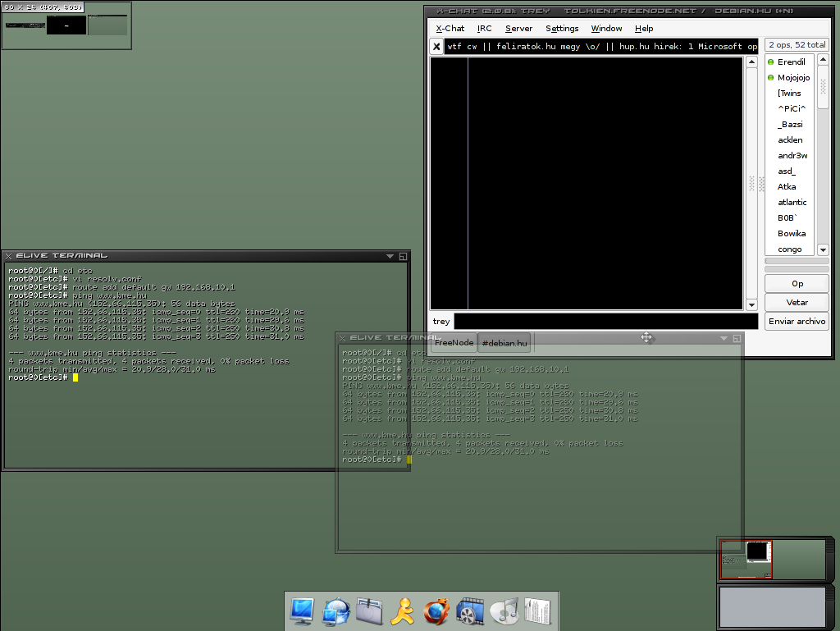This screenshot has height=631, width=840.
Task: Click the pane divider grip beside the chat scrollbar
Action: pyautogui.click(x=762, y=184)
